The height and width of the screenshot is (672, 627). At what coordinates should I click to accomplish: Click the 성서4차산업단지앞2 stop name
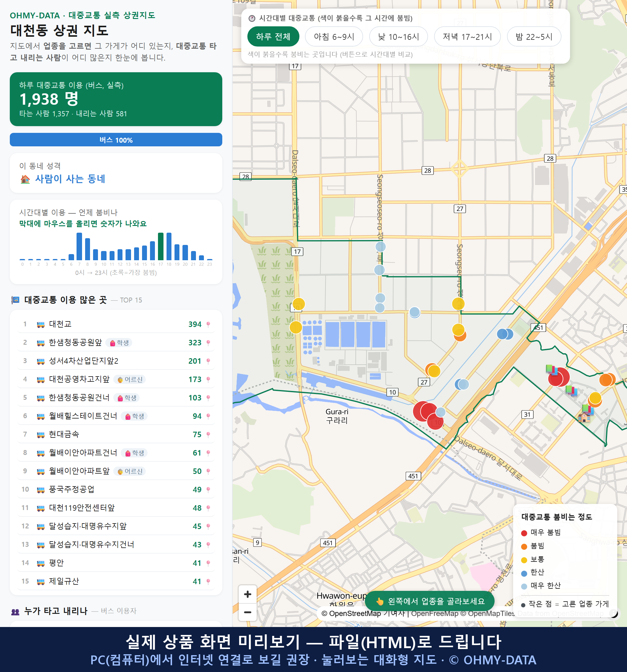click(84, 361)
